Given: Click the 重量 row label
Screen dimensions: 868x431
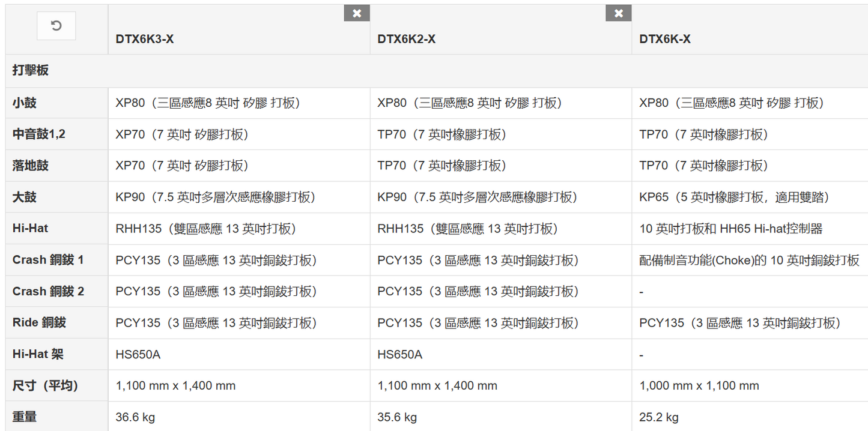Looking at the screenshot, I should point(25,417).
